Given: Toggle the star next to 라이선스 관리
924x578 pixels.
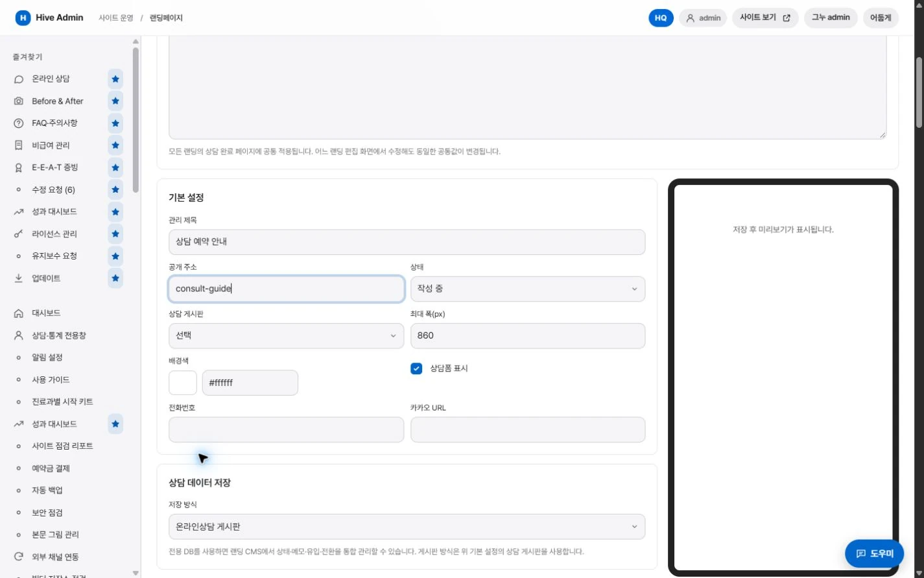Looking at the screenshot, I should [115, 234].
